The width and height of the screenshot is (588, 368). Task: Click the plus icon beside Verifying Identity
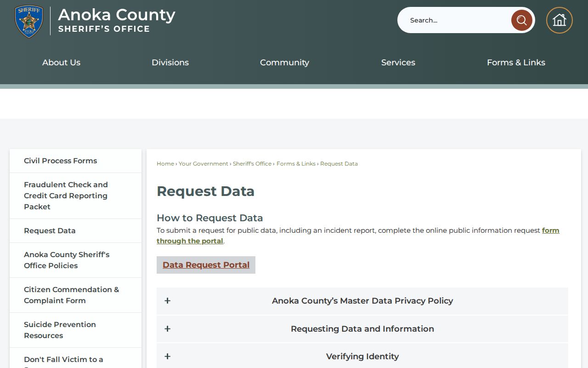click(168, 356)
